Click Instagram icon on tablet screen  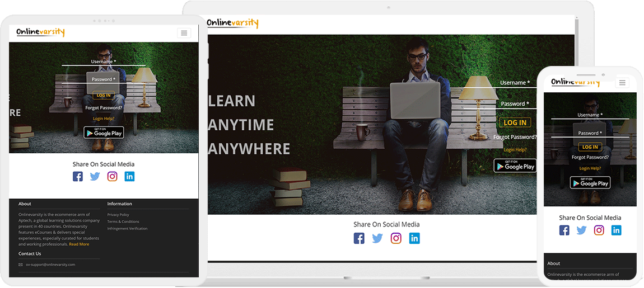pyautogui.click(x=112, y=176)
